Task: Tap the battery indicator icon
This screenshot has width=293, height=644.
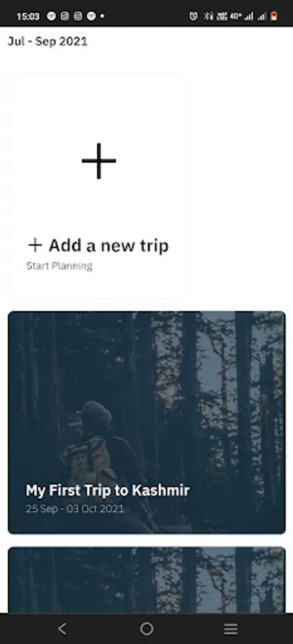Action: click(x=274, y=16)
